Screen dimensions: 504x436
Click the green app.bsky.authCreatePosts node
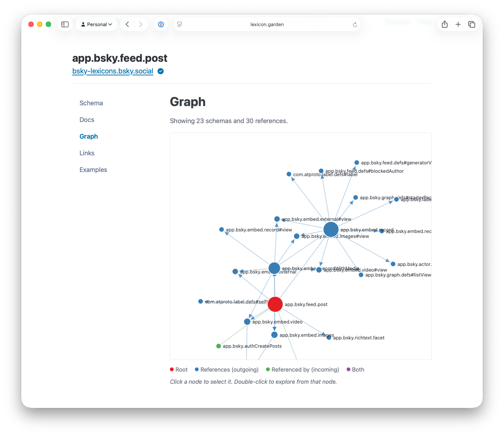tap(218, 346)
